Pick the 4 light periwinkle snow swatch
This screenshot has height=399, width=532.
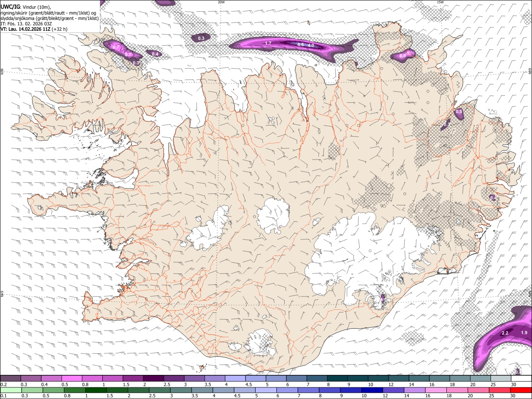[234, 379]
